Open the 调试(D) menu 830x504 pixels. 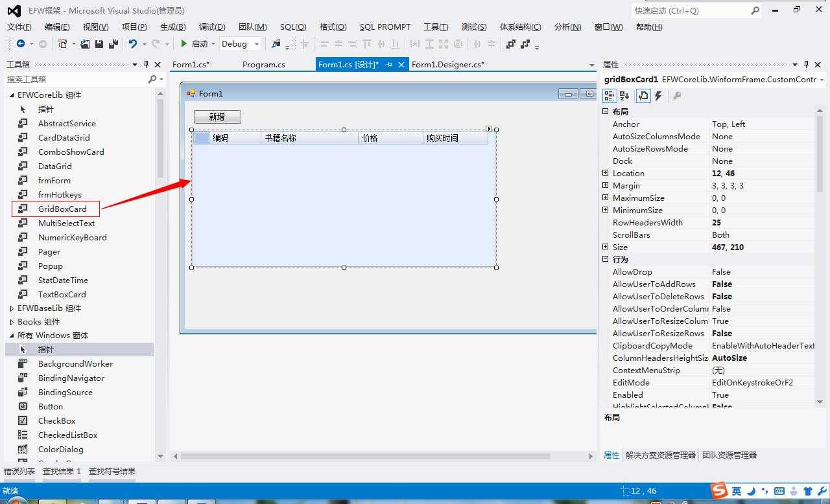(x=212, y=27)
